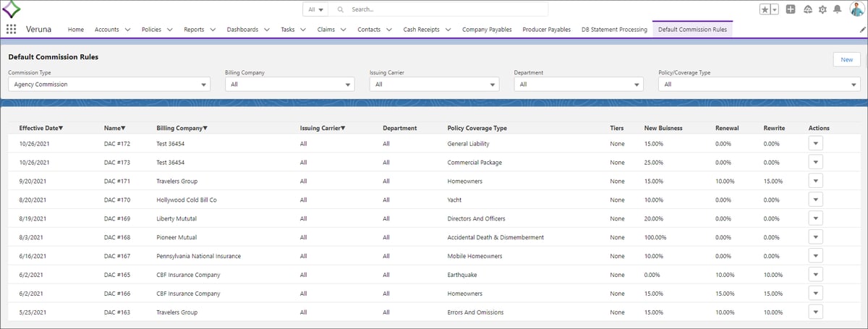This screenshot has width=868, height=329.
Task: Open the global create plus icon
Action: pos(791,9)
